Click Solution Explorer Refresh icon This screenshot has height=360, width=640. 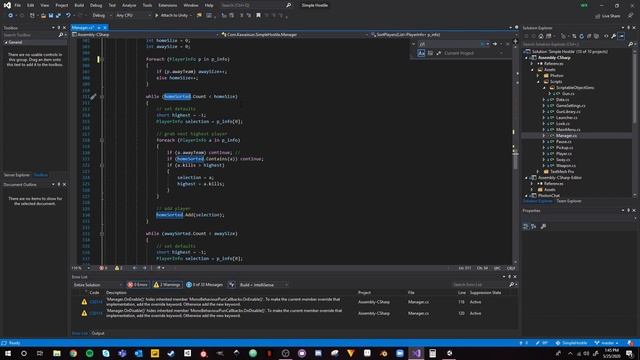tap(581, 36)
